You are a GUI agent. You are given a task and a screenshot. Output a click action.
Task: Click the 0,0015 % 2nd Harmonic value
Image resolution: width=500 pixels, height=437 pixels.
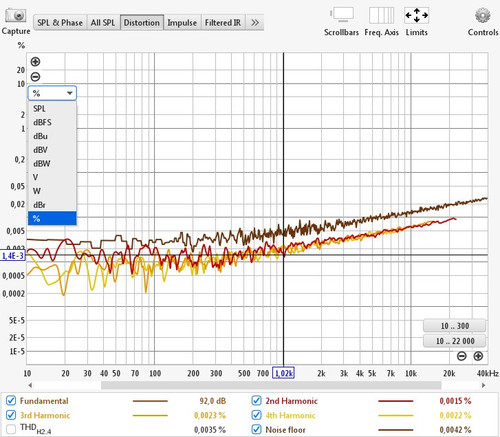point(455,401)
